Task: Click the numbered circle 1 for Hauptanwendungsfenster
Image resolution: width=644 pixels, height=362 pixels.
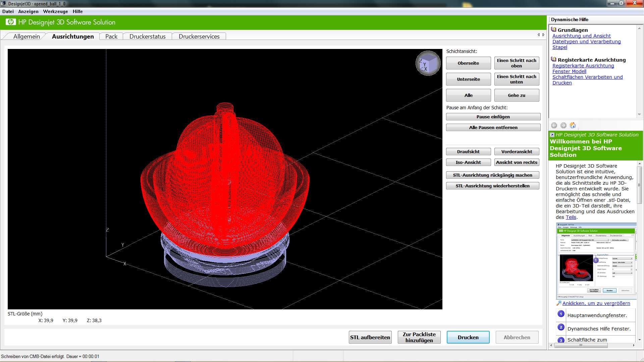Action: tap(561, 314)
